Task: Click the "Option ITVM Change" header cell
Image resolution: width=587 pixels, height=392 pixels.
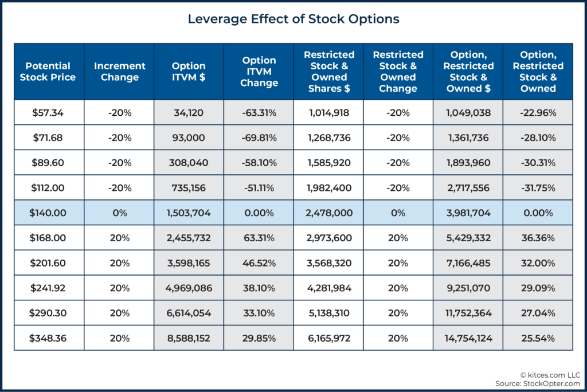Action: click(x=259, y=72)
